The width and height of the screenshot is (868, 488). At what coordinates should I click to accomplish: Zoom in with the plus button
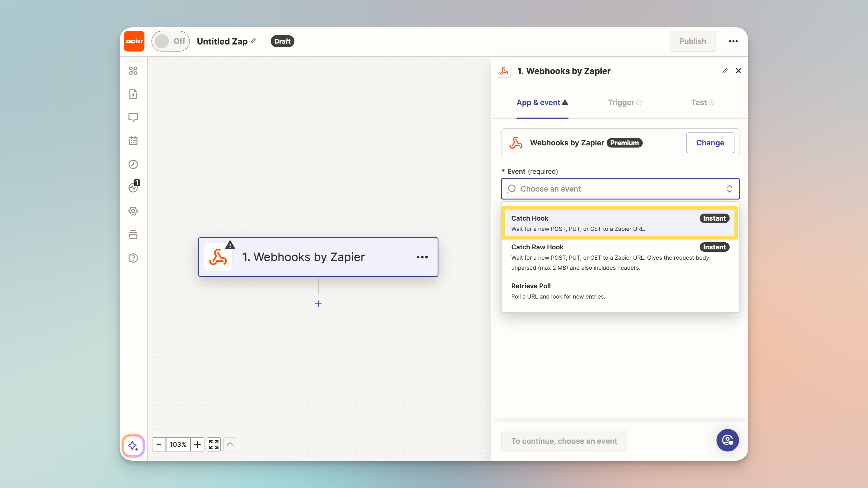coord(197,444)
